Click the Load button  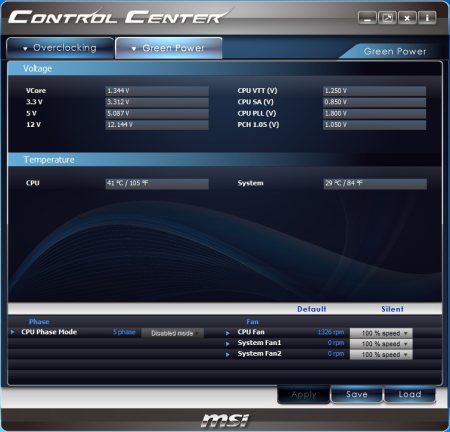(410, 395)
